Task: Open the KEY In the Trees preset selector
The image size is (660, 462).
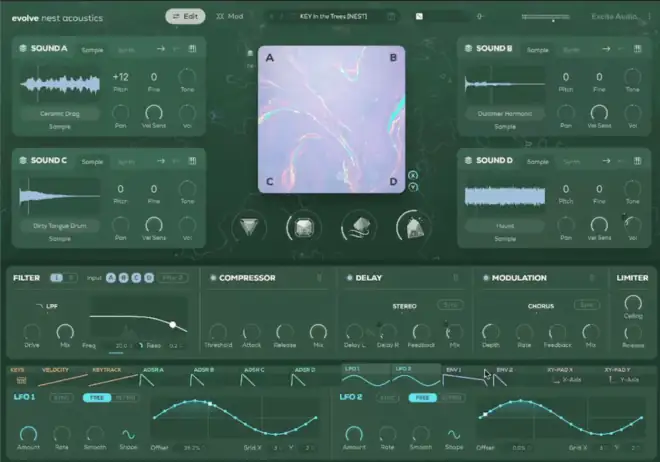Action: click(333, 16)
